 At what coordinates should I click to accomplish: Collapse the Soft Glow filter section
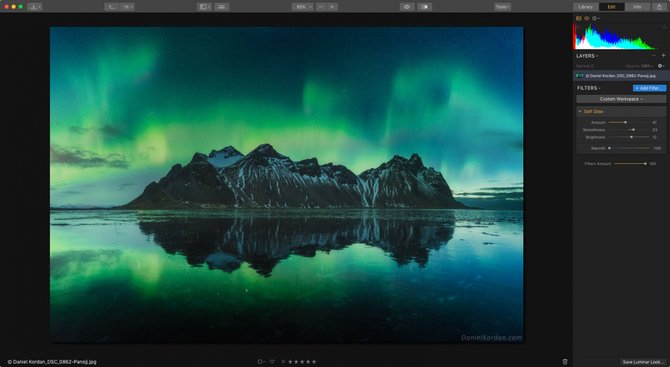pyautogui.click(x=580, y=112)
